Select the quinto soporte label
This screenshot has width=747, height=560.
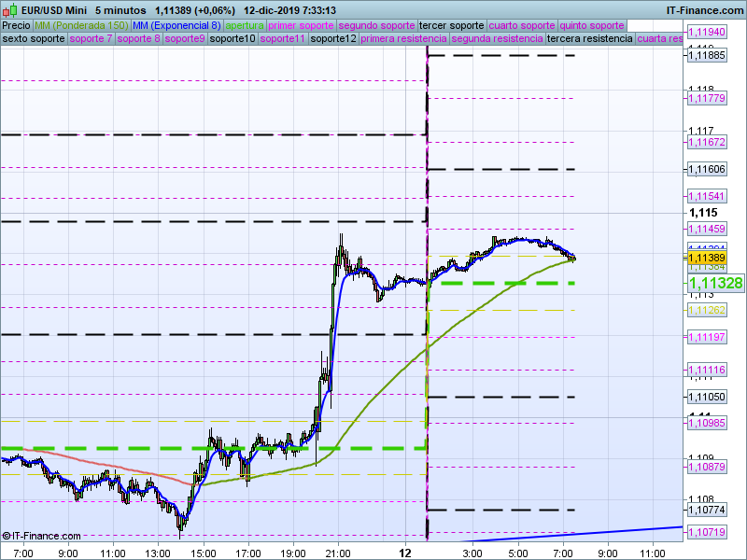pos(591,25)
